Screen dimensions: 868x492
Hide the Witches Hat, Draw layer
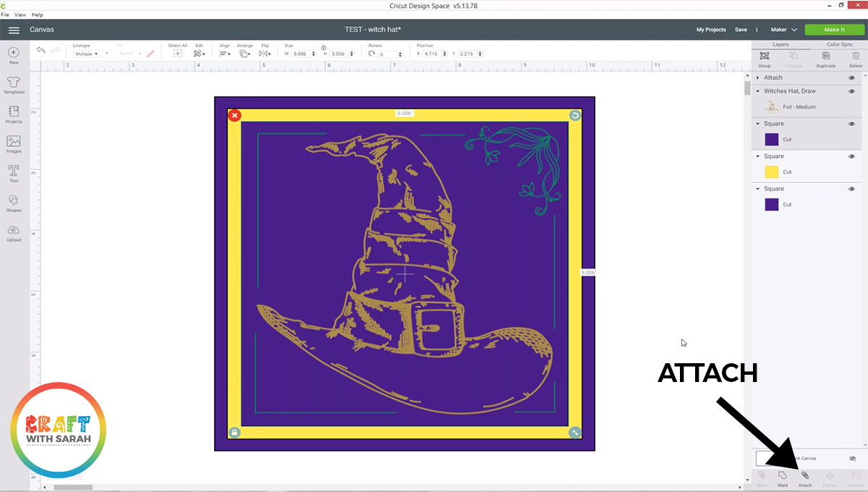[851, 91]
